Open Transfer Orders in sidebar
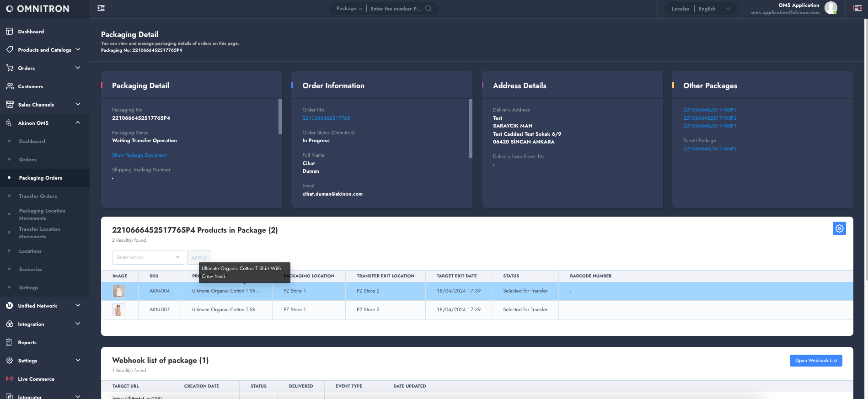The width and height of the screenshot is (868, 399). click(38, 196)
